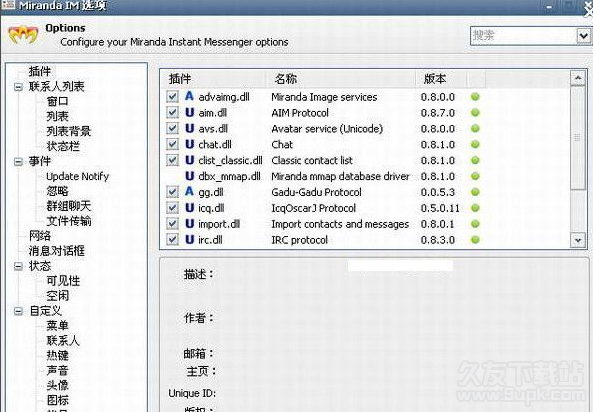Collapse the 状态 tree node
This screenshot has height=412, width=593.
pyautogui.click(x=18, y=266)
